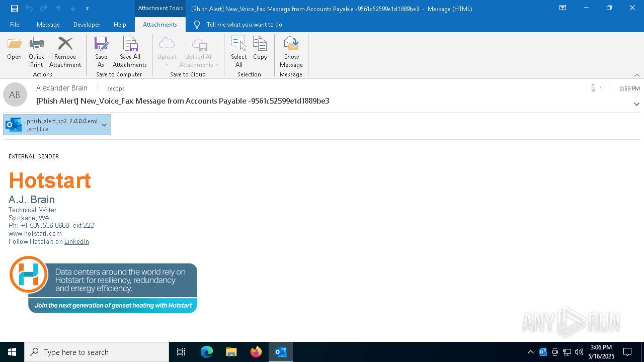The height and width of the screenshot is (362, 644).
Task: Click the orange Hotstart logo text
Action: 50,180
